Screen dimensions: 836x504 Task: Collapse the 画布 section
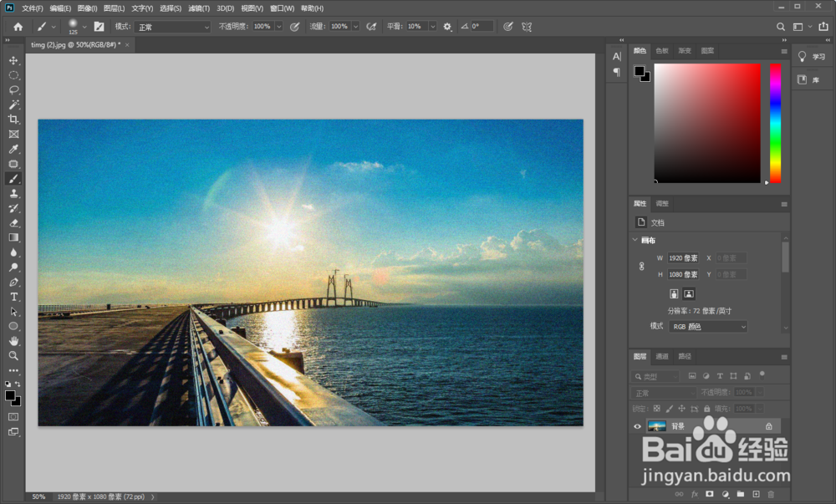pos(635,240)
